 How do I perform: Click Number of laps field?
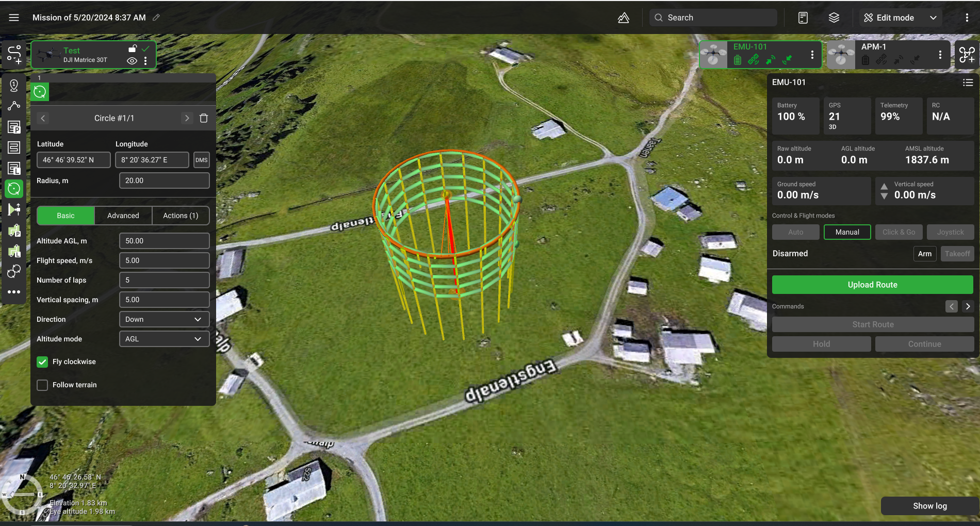(164, 280)
